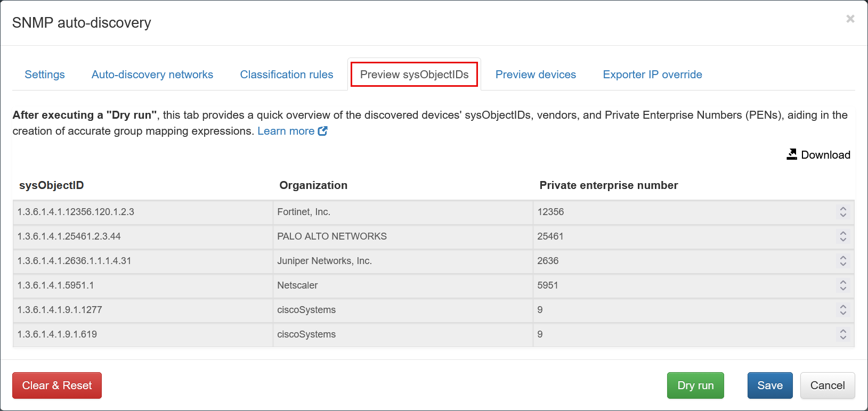The image size is (868, 411).
Task: Select the Preview sysObjectIDs tab
Action: click(414, 75)
